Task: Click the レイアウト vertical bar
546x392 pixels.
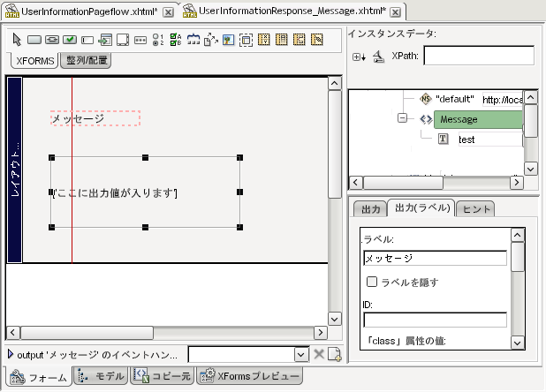Action: pos(15,170)
